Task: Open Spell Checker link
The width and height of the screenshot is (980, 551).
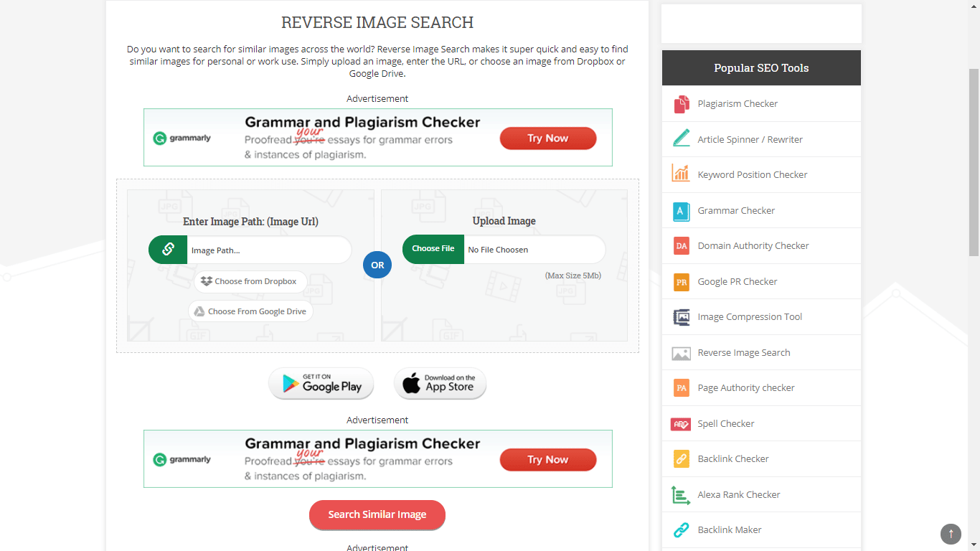Action: [726, 424]
